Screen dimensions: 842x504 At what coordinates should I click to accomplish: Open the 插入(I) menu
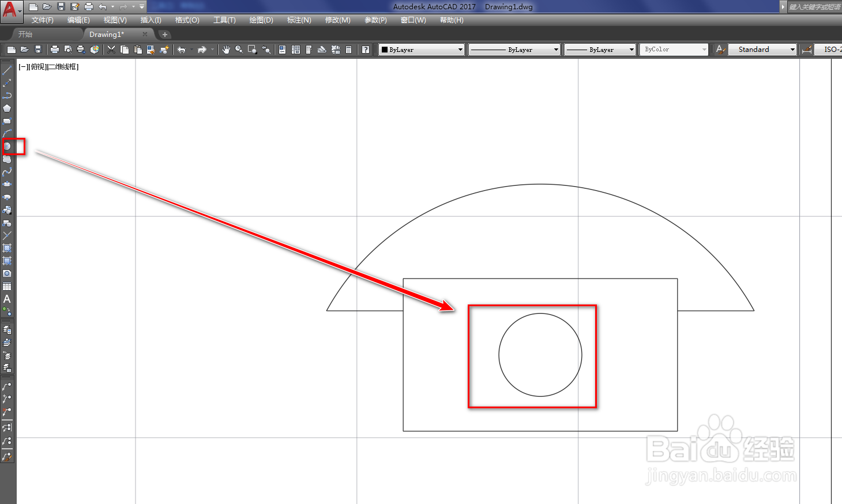(x=151, y=20)
